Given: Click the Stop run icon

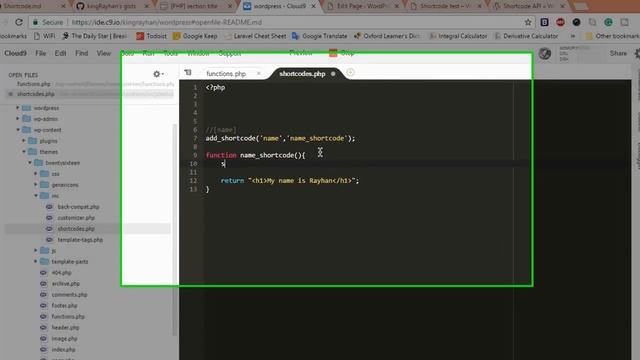Looking at the screenshot, I should coord(333,53).
